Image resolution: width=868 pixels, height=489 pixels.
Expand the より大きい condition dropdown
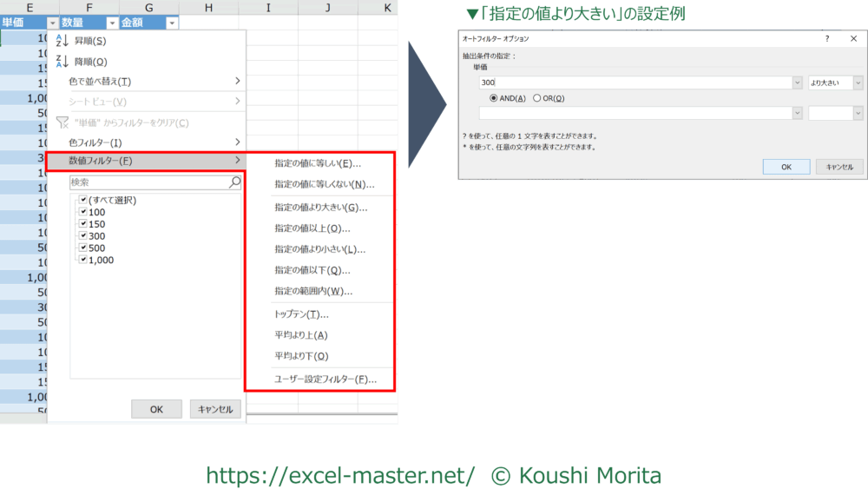[858, 83]
